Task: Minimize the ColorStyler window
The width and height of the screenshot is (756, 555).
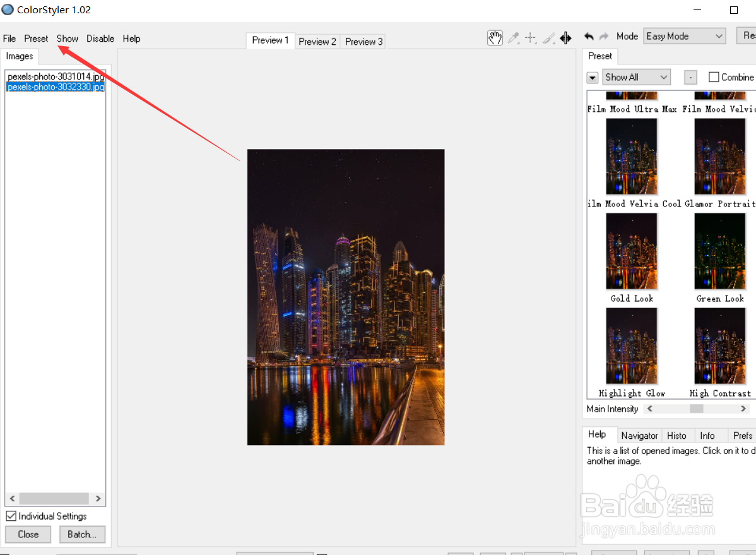Action: (x=697, y=9)
